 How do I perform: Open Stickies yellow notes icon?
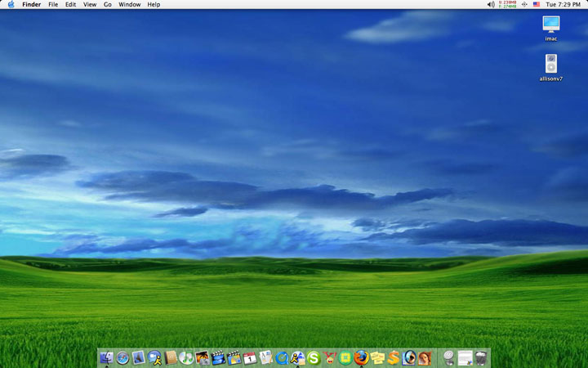click(x=377, y=358)
